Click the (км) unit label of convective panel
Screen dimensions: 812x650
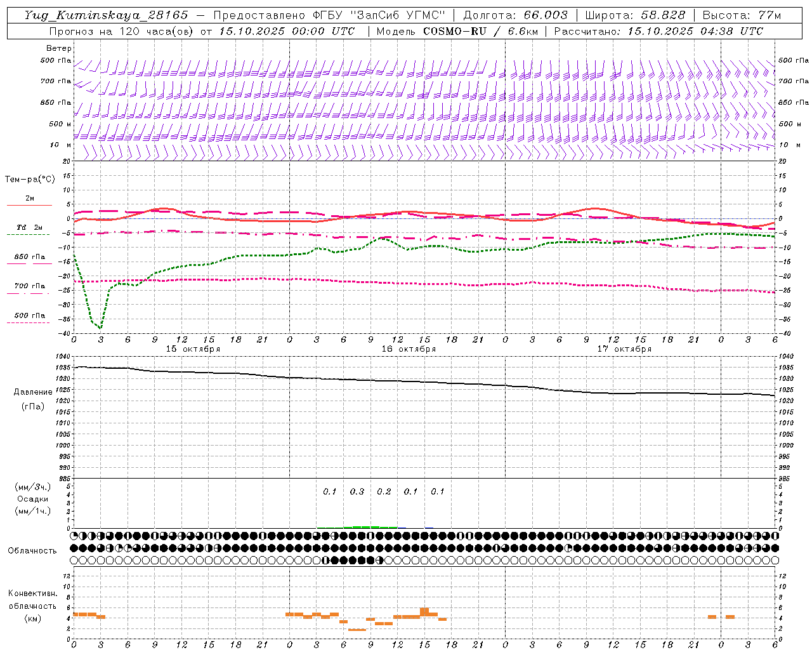tap(32, 618)
